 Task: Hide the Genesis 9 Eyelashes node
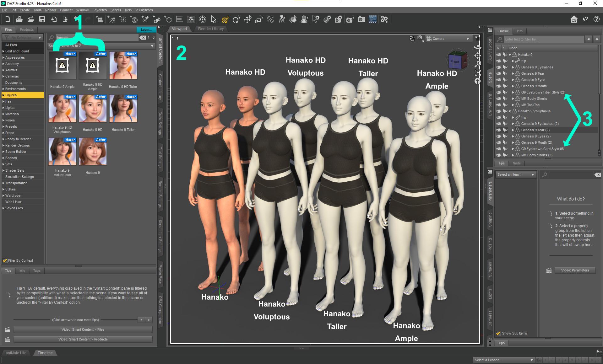(498, 67)
